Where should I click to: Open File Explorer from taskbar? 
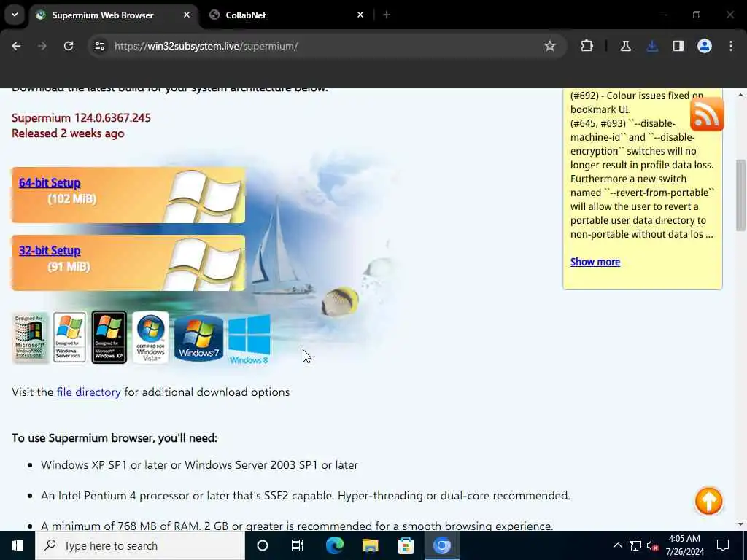pos(370,545)
